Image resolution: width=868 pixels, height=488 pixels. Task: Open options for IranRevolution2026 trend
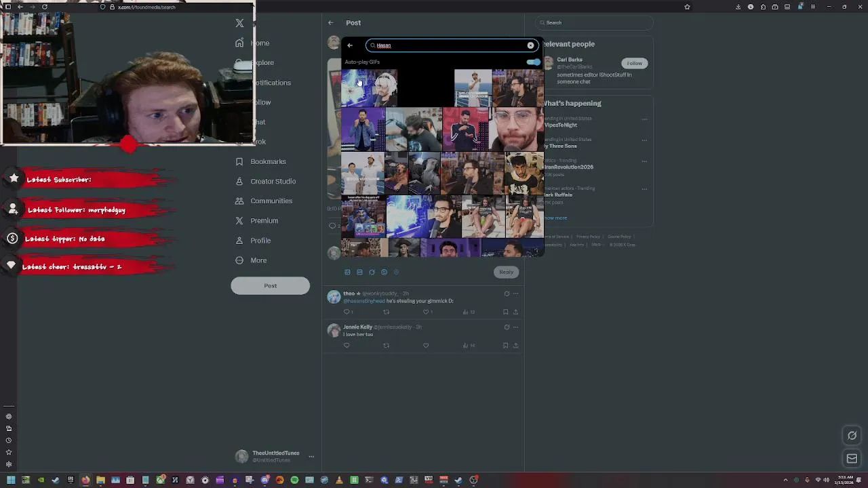pos(644,161)
